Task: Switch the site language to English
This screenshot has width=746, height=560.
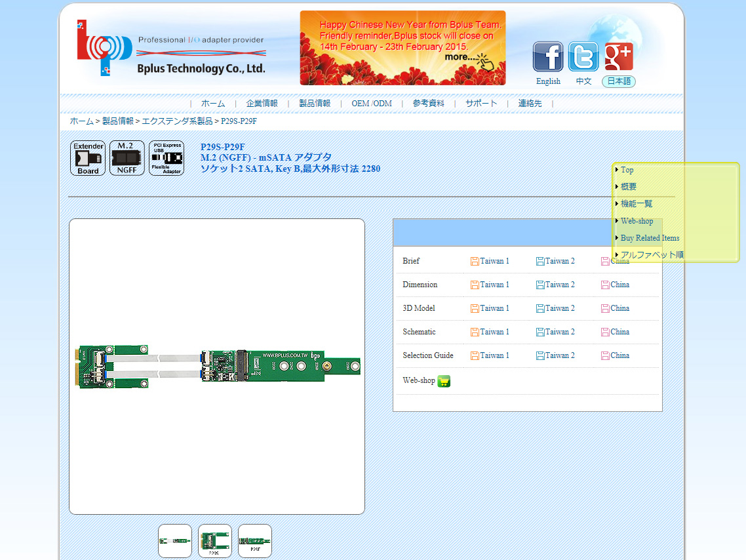Action: pos(548,81)
